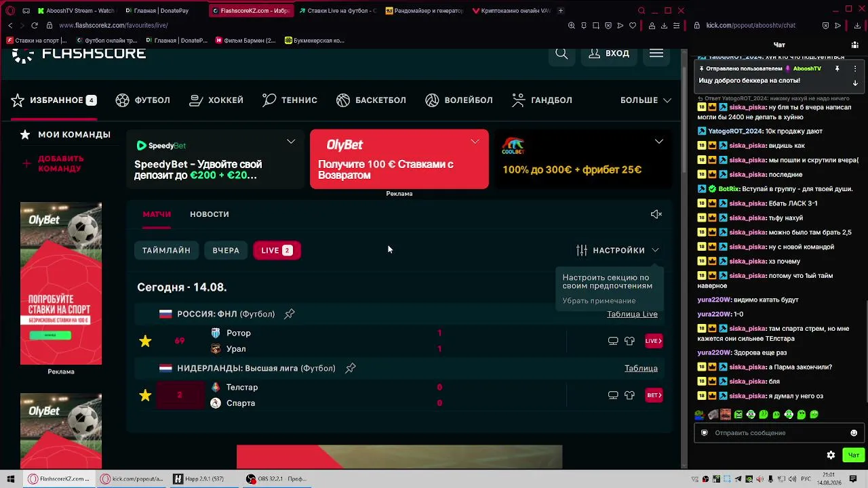Expand pinned message with down arrow
The height and width of the screenshot is (488, 868).
[x=855, y=83]
